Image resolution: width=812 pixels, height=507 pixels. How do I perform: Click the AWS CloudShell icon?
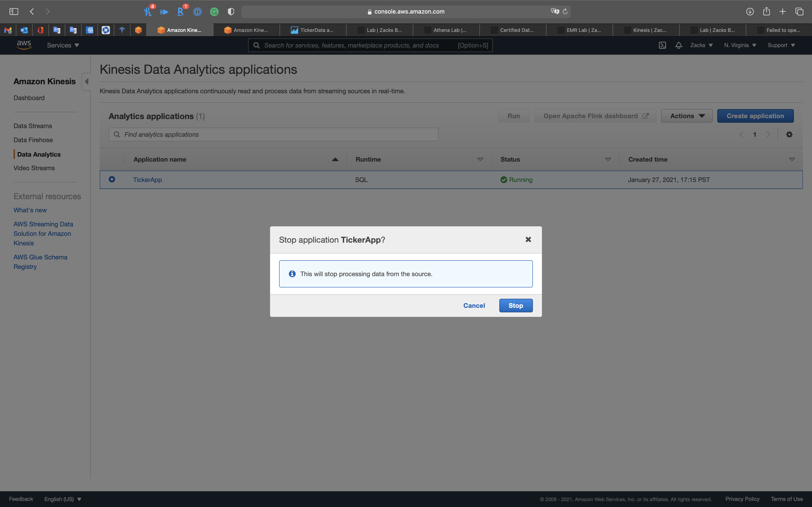click(x=662, y=45)
